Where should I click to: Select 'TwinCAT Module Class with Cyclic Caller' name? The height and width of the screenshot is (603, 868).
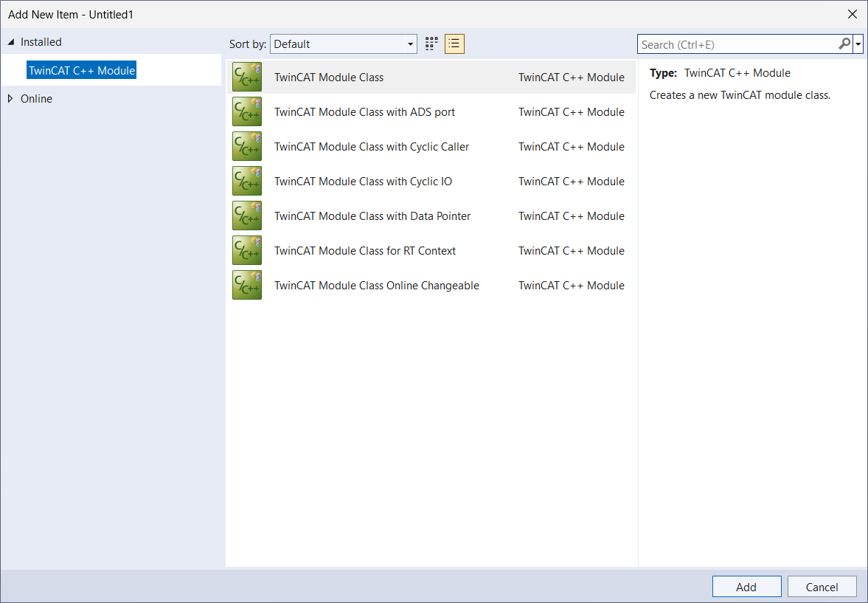[372, 147]
